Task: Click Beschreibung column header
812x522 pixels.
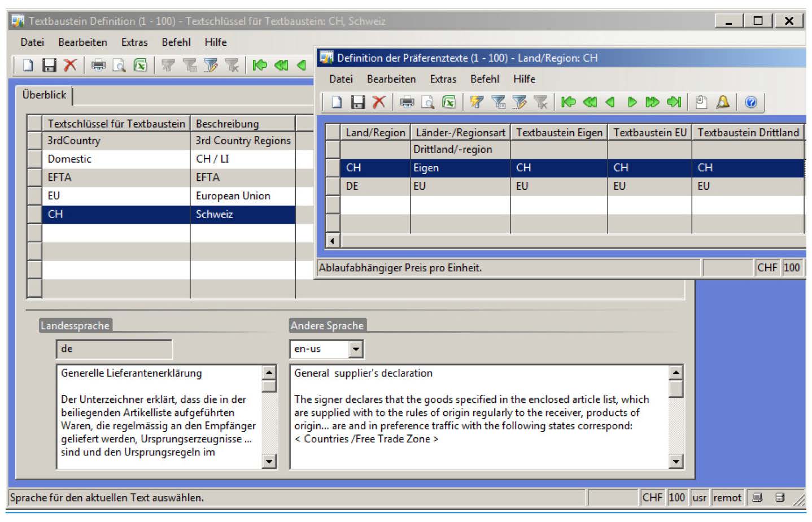Action: click(243, 123)
